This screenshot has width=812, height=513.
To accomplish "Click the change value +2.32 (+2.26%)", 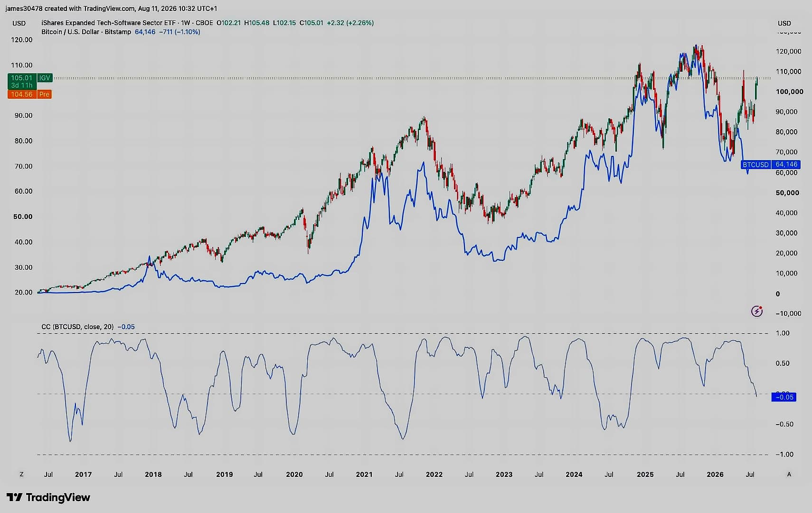I will (x=350, y=23).
